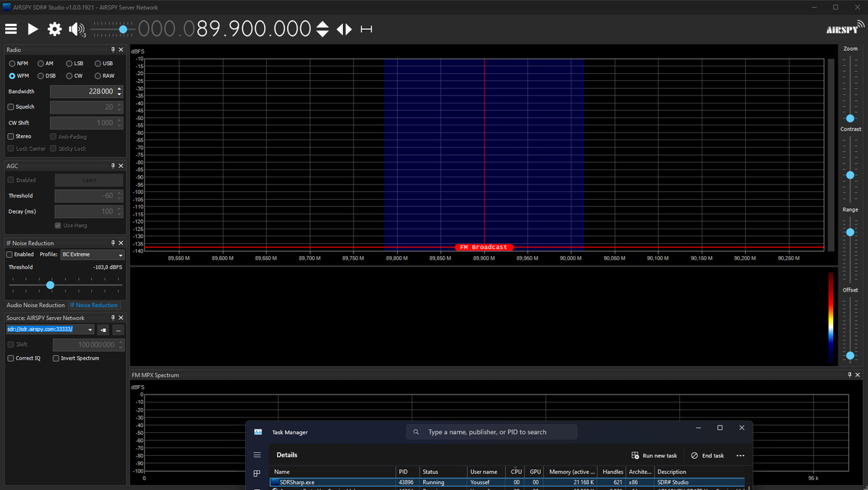The height and width of the screenshot is (490, 868).
Task: Switch to Audio Noise Reduction tab
Action: click(35, 305)
